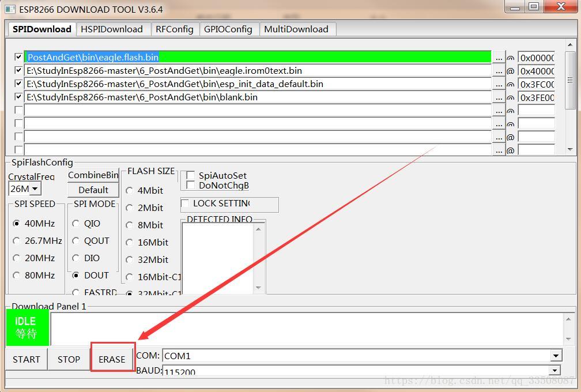Click the 0x3FE00 address field
This screenshot has height=392, width=581.
coord(536,98)
